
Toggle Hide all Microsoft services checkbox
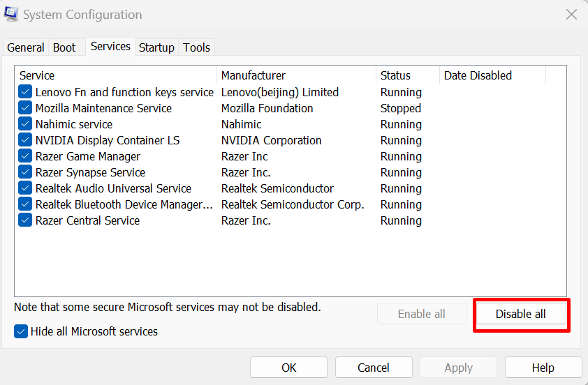click(21, 331)
